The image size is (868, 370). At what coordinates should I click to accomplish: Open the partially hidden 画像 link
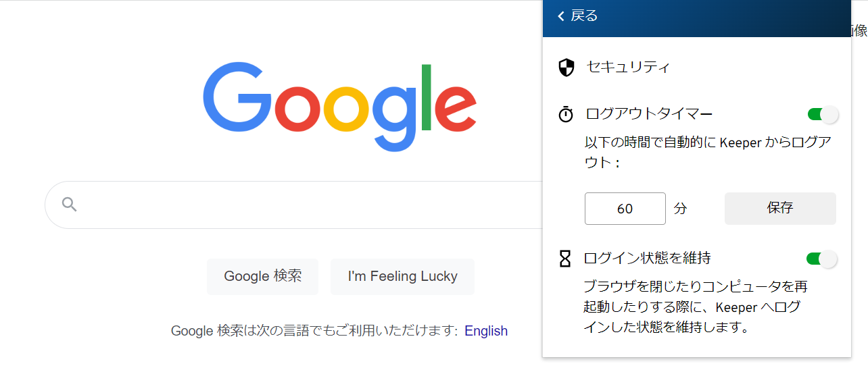(859, 30)
